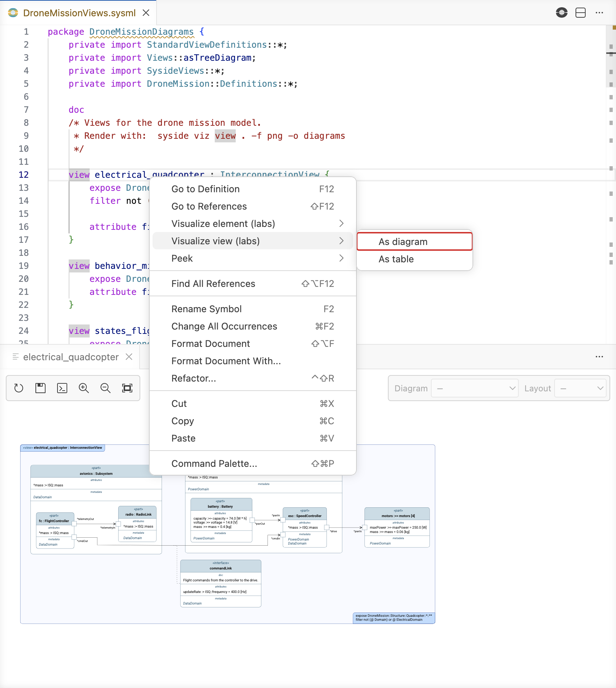The image size is (616, 688).
Task: Select Find All References
Action: point(253,284)
